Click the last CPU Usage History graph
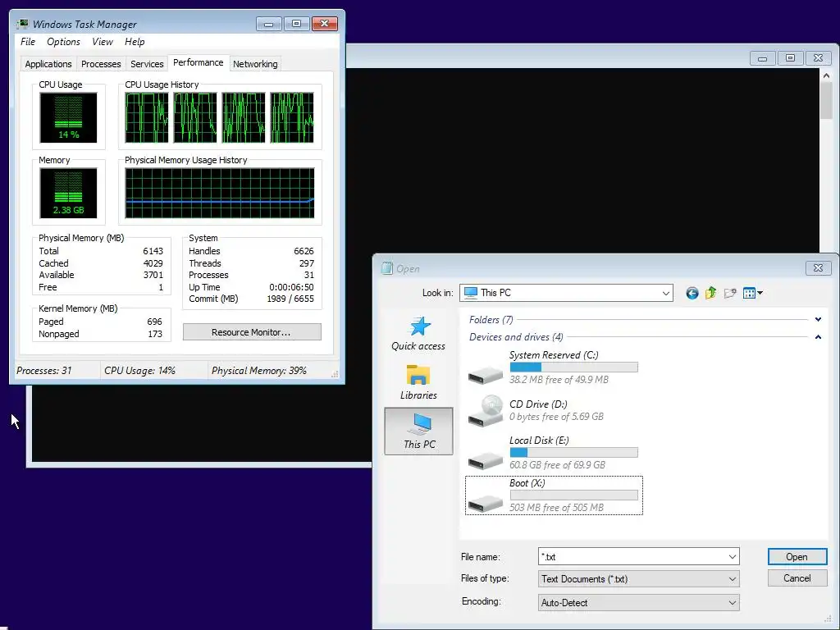Screen dimensions: 840x630 coord(292,117)
